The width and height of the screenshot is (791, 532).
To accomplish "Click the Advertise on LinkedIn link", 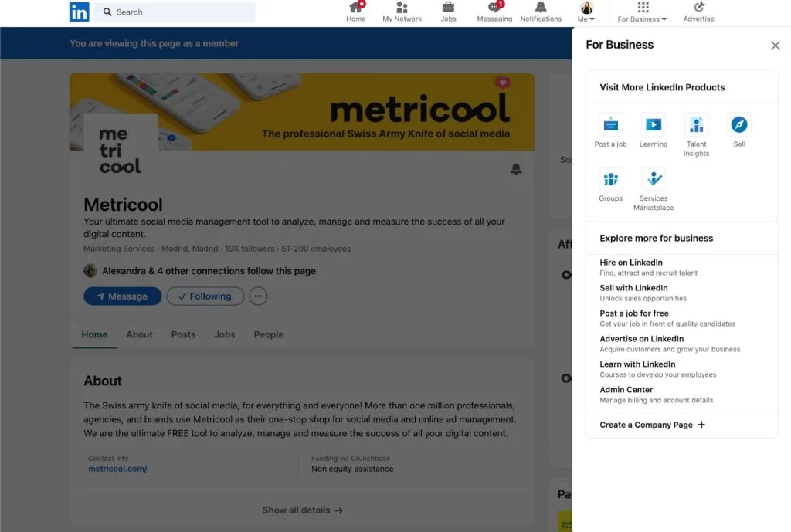I will [x=641, y=339].
